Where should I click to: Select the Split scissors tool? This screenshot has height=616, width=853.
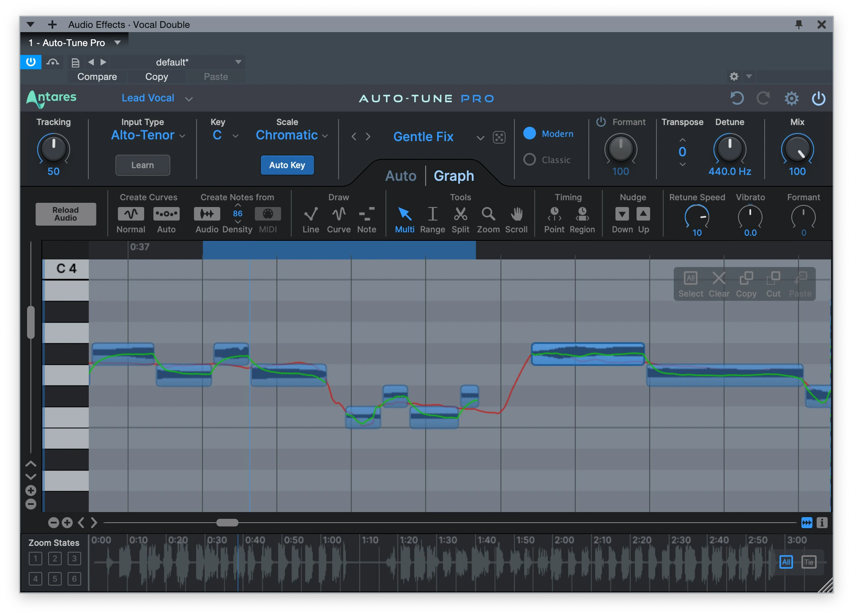[x=460, y=214]
